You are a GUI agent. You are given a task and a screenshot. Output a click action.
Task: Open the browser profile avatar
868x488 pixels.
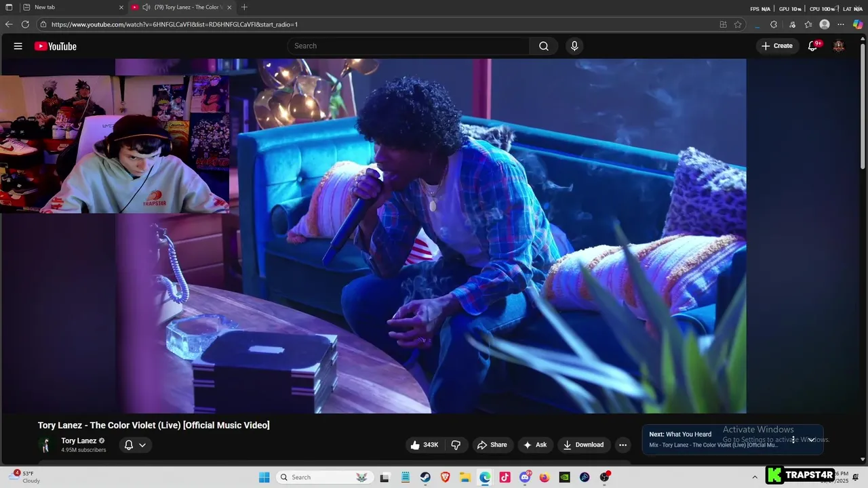point(825,24)
